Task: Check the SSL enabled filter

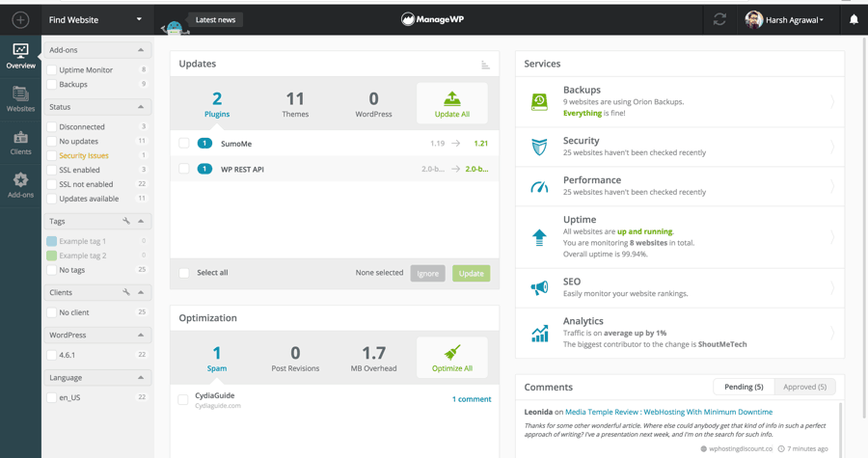Action: point(51,170)
